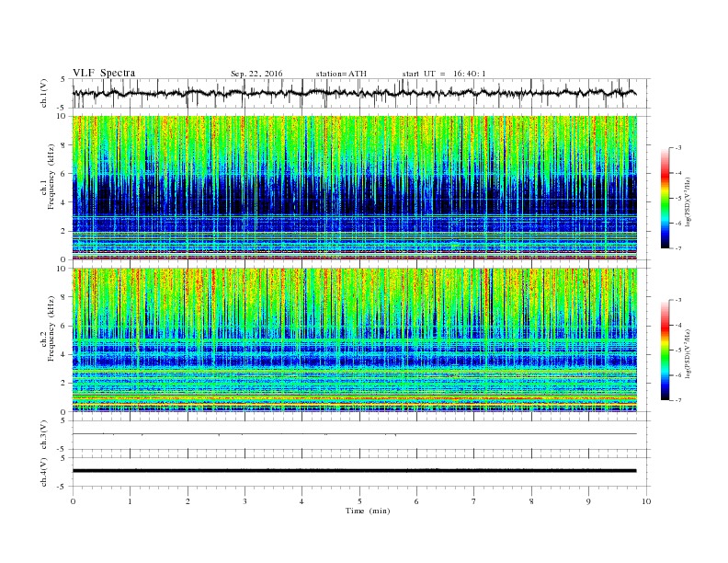Click the "4" kHz tick of ch.1 spectrogram

pos(64,202)
